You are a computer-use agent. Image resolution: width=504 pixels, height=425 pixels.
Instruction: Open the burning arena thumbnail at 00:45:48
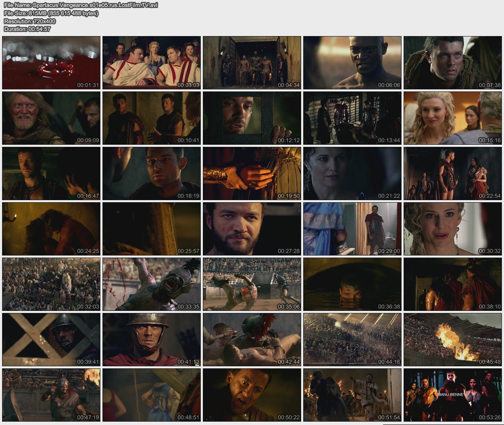click(x=453, y=339)
